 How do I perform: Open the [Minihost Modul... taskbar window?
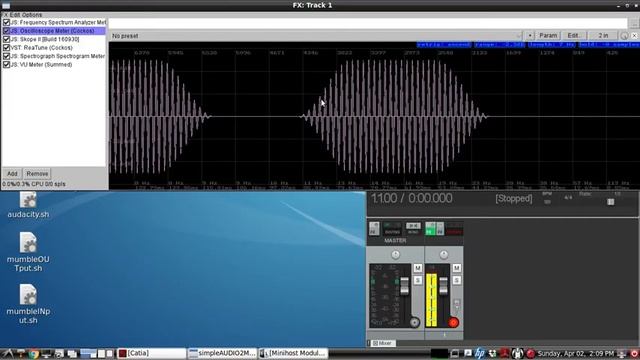(293, 353)
